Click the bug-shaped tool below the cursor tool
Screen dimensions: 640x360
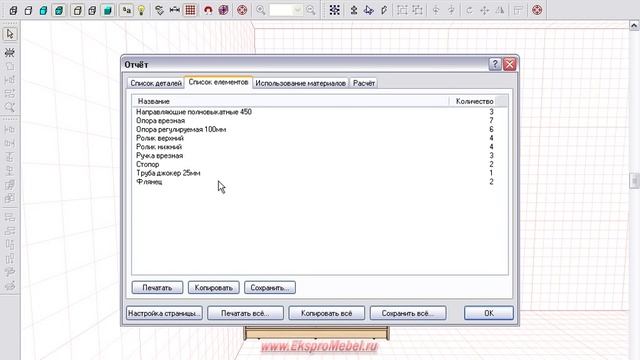click(10, 52)
